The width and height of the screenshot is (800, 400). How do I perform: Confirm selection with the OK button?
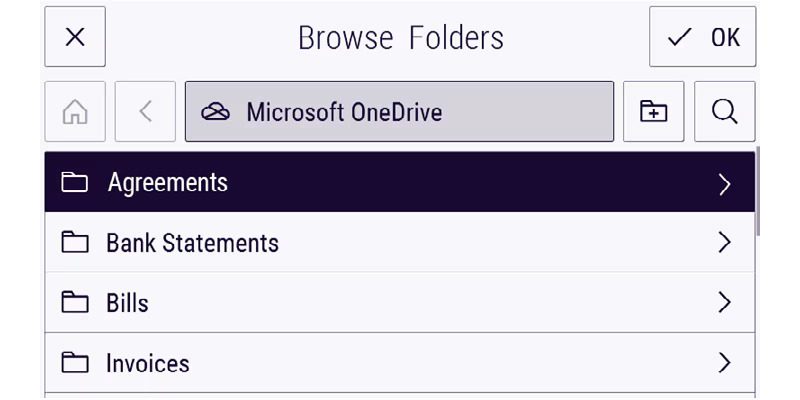tap(702, 38)
